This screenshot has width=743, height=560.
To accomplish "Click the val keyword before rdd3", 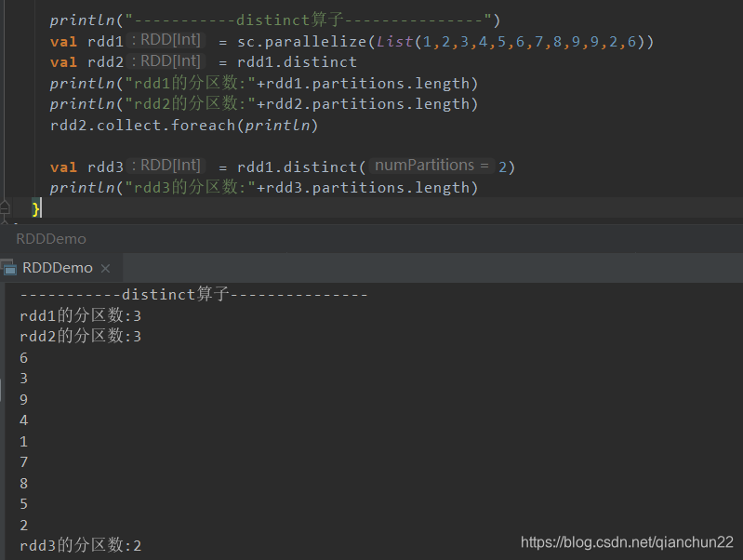I will 63,167.
